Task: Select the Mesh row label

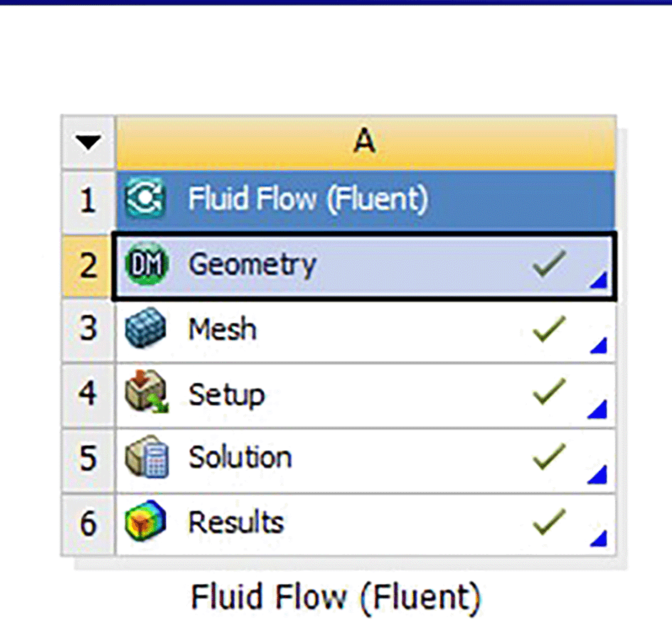Action: [223, 329]
